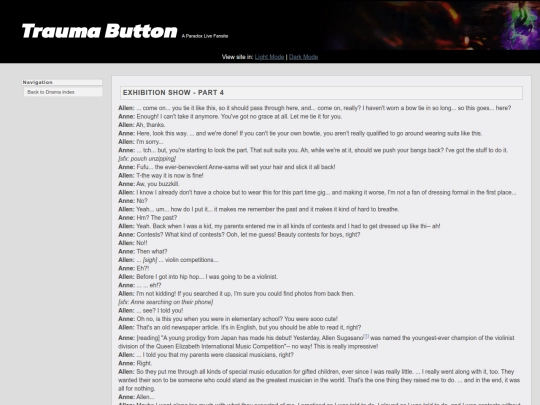
Task: Click Allen's line "No!!"
Action: point(133,243)
